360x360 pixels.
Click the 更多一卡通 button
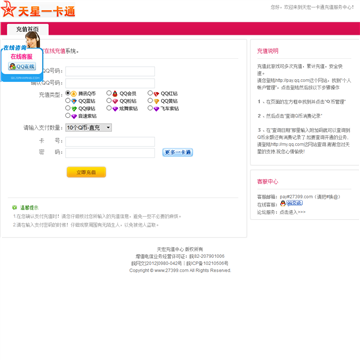tap(178, 152)
